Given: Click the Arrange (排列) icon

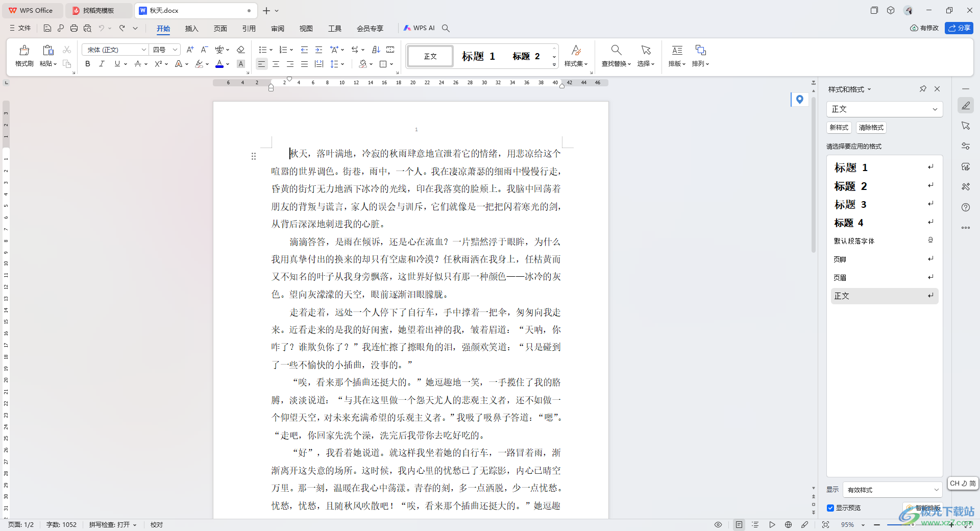Looking at the screenshot, I should (700, 50).
